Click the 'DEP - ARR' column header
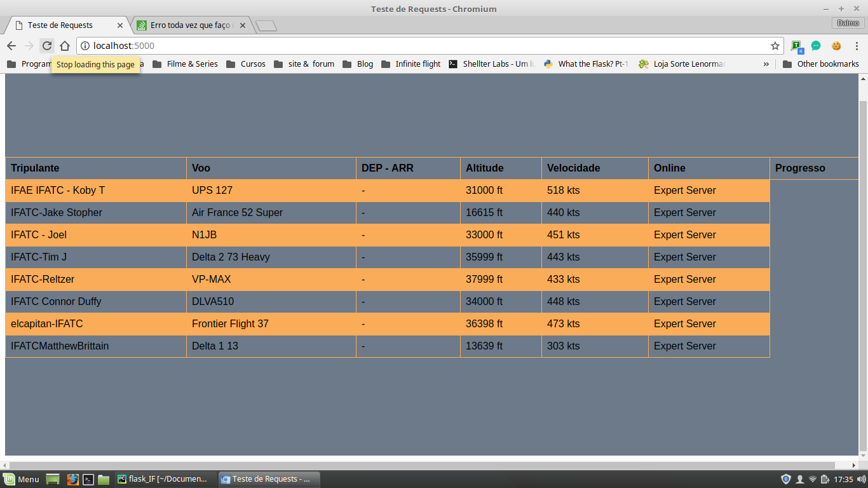The width and height of the screenshot is (868, 488). pos(408,168)
